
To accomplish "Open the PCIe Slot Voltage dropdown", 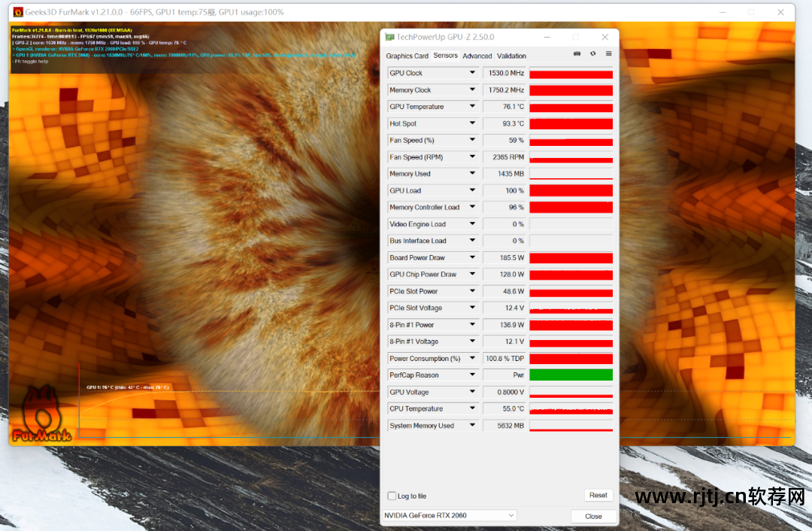I will point(472,308).
